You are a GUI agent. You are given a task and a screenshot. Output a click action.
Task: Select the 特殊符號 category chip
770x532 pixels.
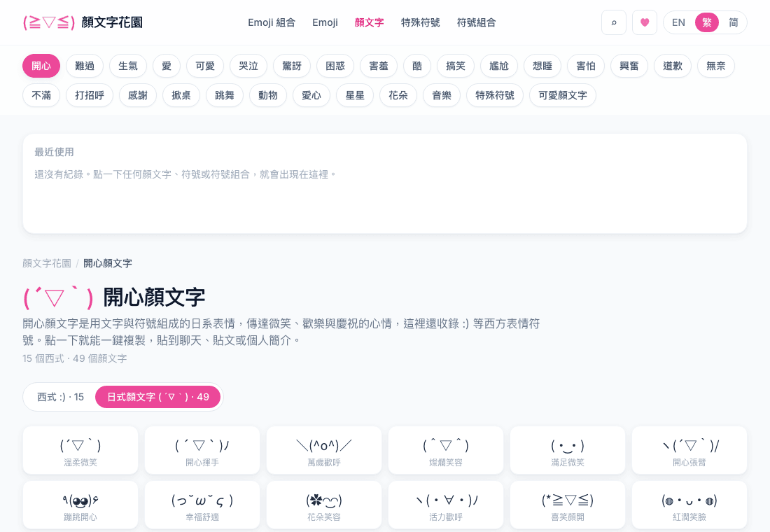click(x=495, y=95)
